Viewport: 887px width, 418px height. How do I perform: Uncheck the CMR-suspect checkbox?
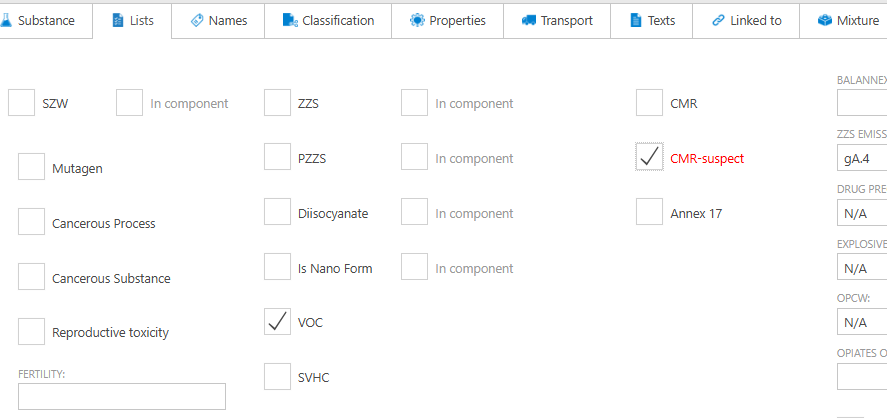click(650, 158)
